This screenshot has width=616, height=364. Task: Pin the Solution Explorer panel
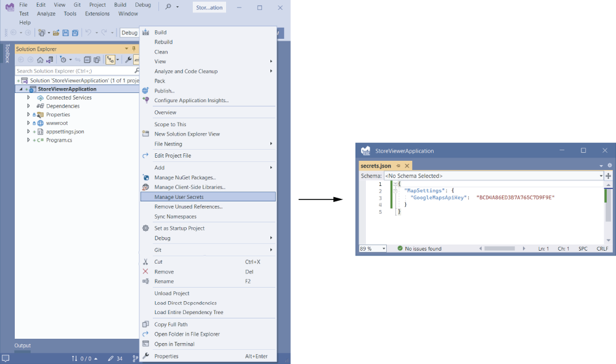click(x=134, y=49)
